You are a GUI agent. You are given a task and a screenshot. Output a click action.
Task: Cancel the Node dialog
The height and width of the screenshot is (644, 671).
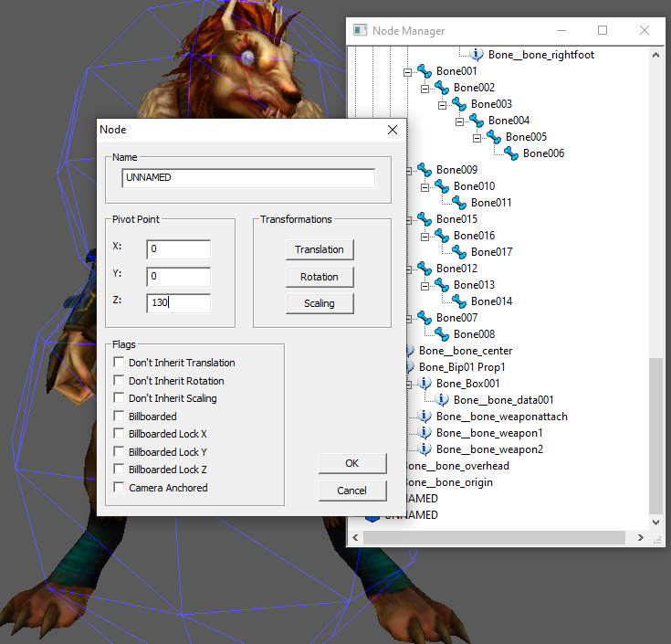coord(352,491)
